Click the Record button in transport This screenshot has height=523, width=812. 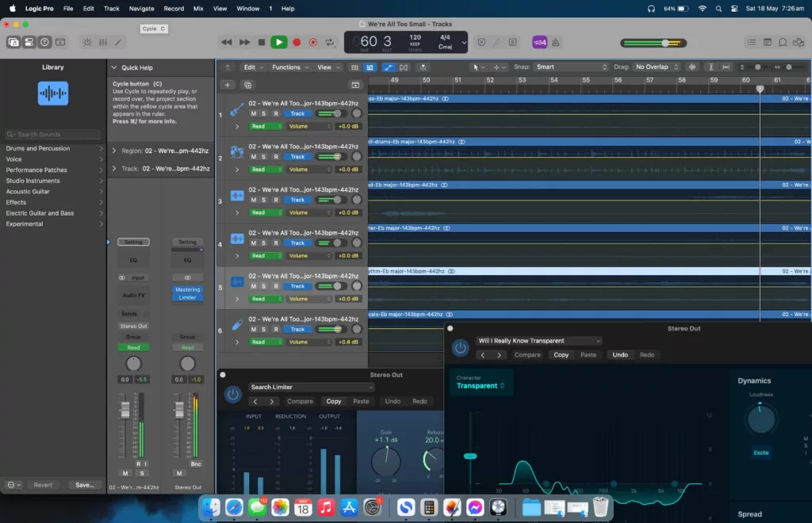[x=297, y=42]
